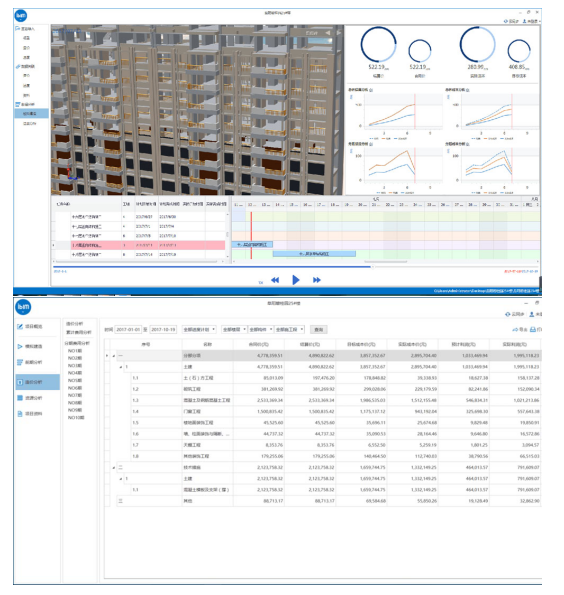Click the start date field 2017-01-01
The image size is (564, 595).
[x=128, y=329]
